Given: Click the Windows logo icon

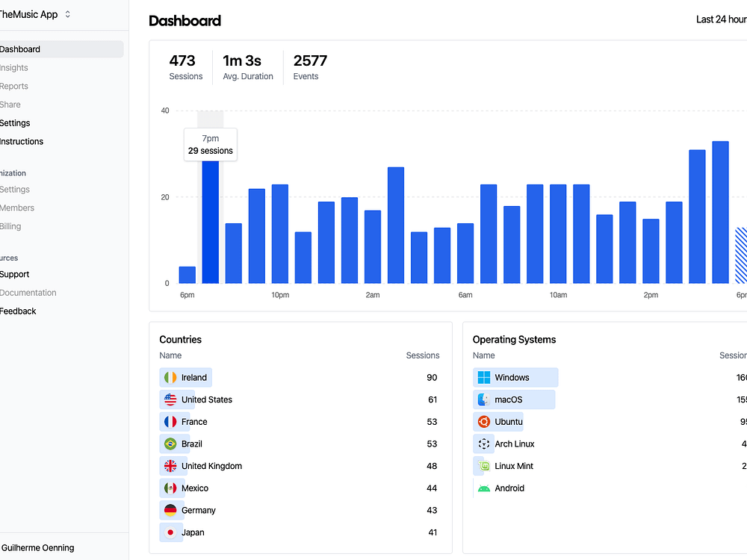Looking at the screenshot, I should point(483,378).
